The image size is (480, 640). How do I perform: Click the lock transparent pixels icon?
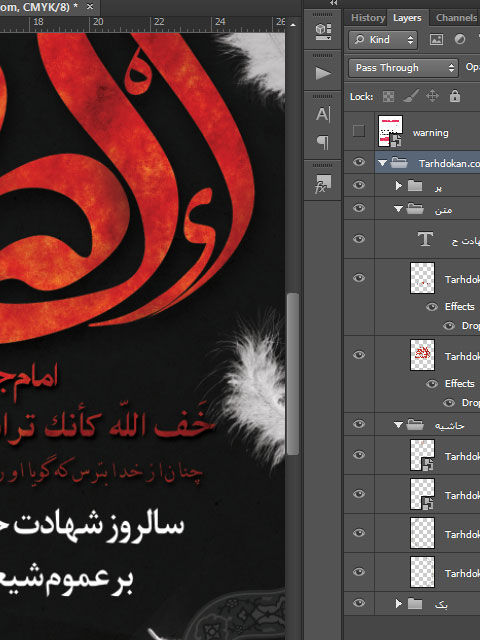click(388, 97)
